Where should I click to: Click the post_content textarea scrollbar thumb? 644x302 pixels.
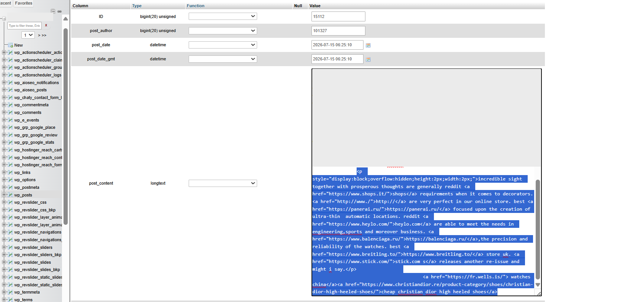pos(538,229)
